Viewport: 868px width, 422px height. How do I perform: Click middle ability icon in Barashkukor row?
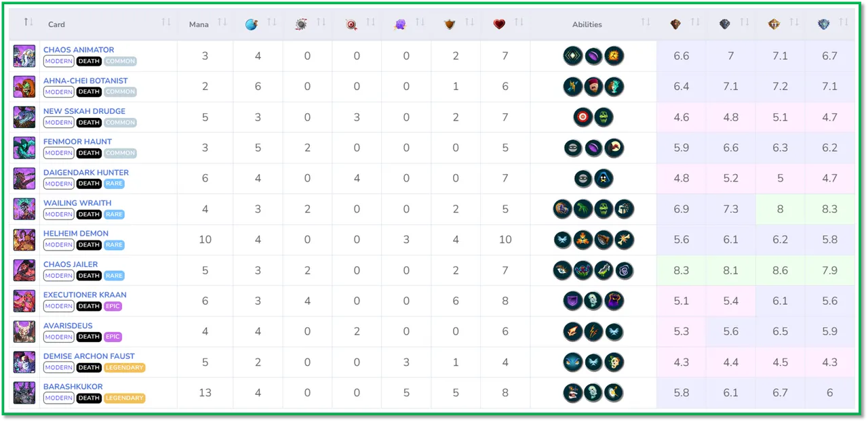tap(593, 393)
